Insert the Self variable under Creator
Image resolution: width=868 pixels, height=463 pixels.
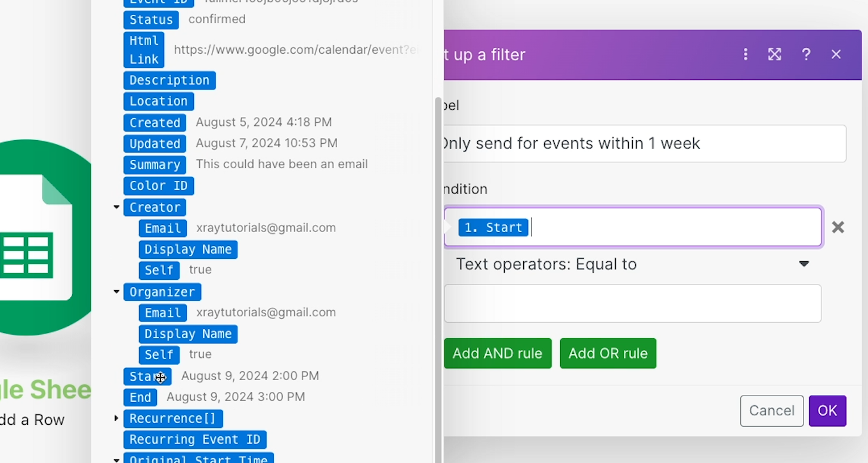click(159, 270)
